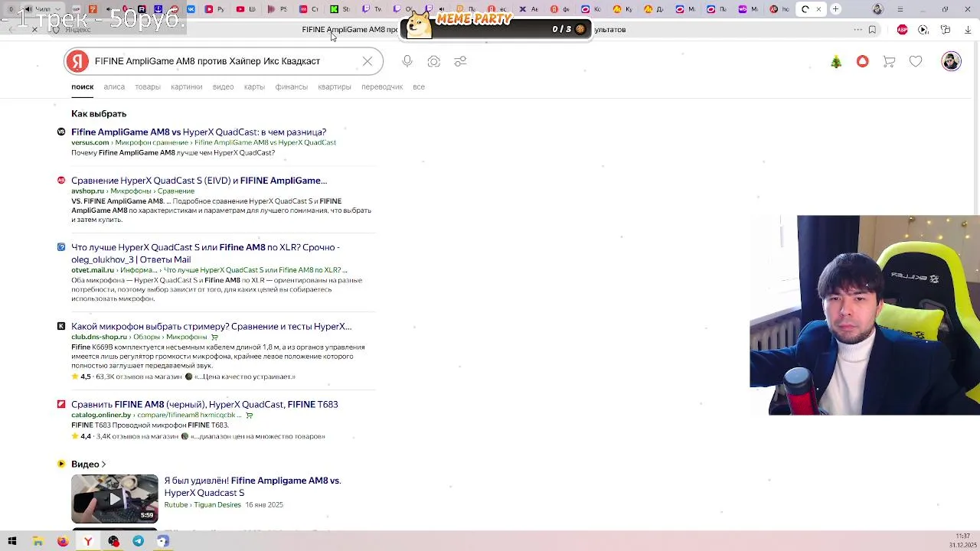Open Windows Start menu

tap(12, 541)
